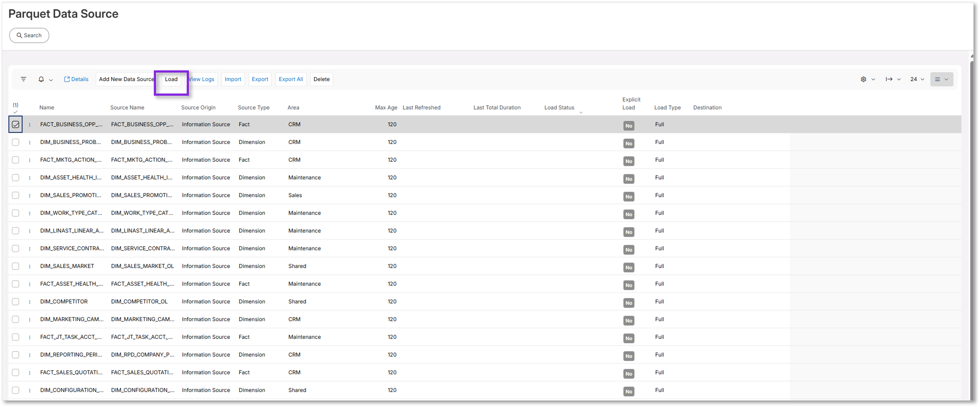Screen dimensions: 980x407
Task: Open row menu for DIM_LINAST_LINEAR_A row
Action: [x=30, y=231]
